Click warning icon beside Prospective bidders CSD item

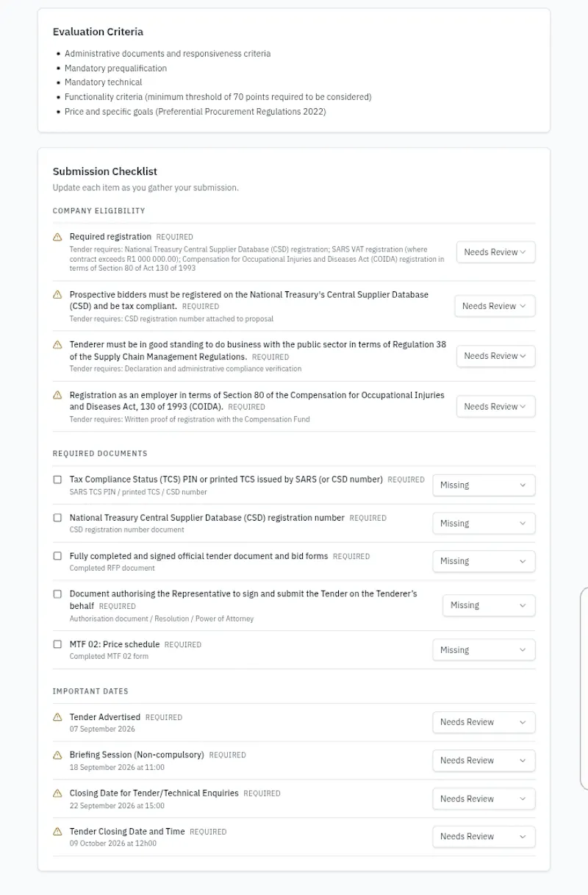coord(57,294)
